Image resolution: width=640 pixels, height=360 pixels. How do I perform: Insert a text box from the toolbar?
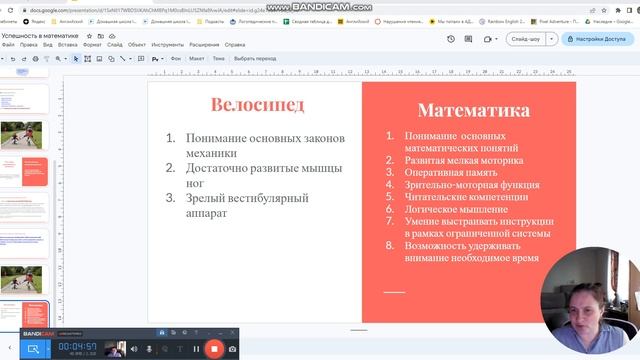coord(87,59)
